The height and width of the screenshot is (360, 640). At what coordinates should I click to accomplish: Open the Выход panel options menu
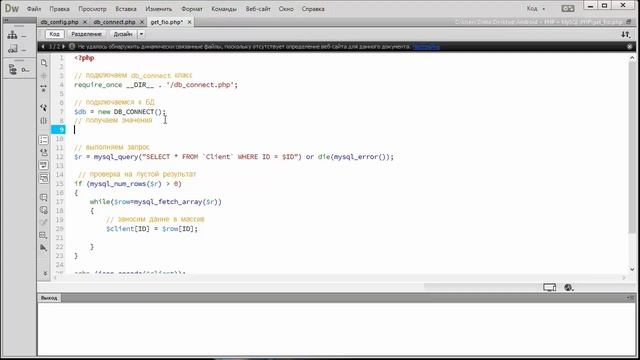(x=630, y=298)
